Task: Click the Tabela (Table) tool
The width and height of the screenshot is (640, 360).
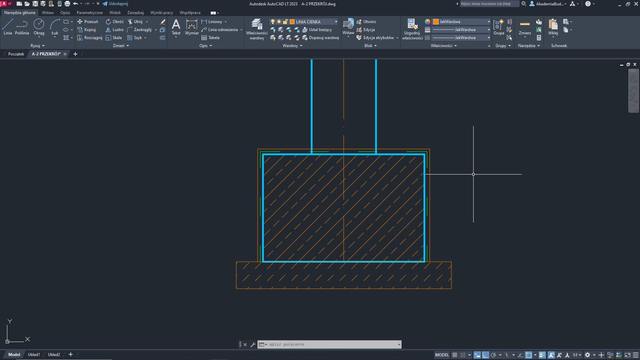Action: pos(211,38)
